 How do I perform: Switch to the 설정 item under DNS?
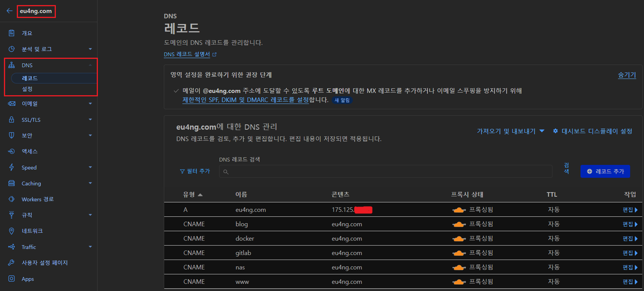(27, 89)
